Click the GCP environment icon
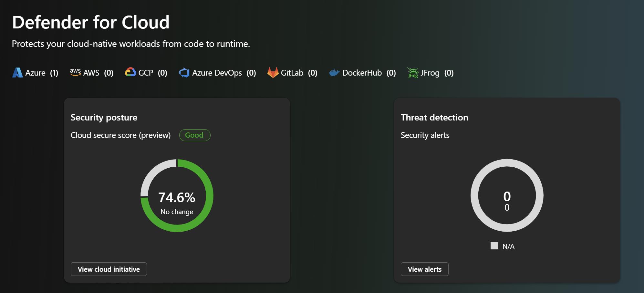This screenshot has width=644, height=293. tap(130, 73)
